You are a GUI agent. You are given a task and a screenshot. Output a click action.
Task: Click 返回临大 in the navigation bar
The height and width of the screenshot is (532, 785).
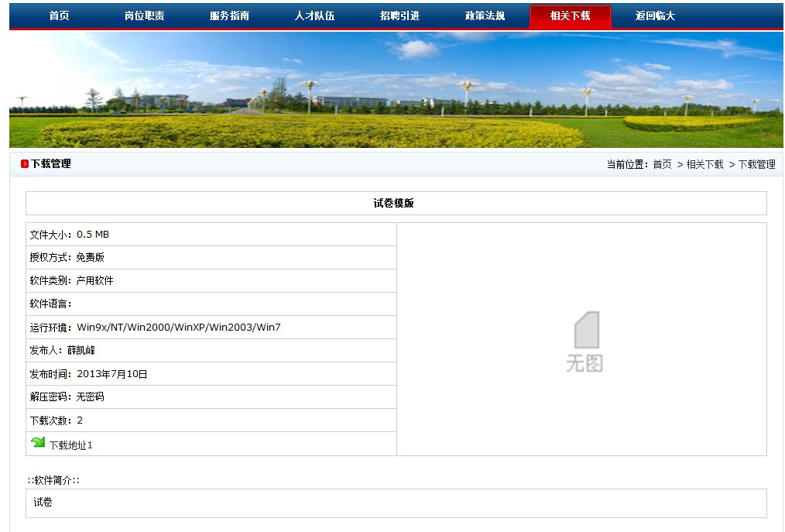(x=655, y=15)
